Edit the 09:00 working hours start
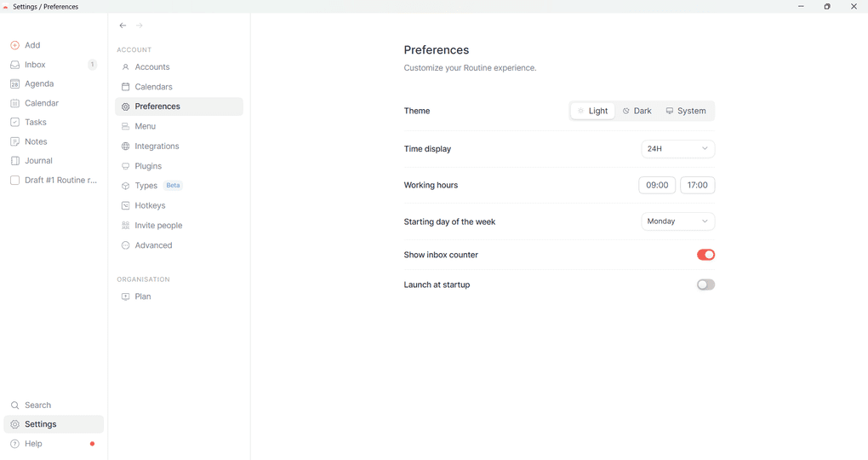The height and width of the screenshot is (460, 868). tap(657, 185)
